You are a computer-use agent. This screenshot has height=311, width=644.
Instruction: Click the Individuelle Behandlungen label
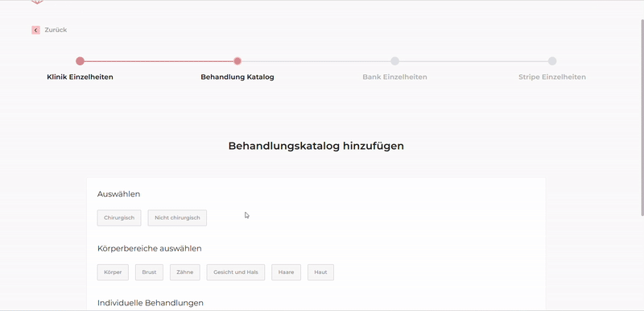click(x=151, y=303)
